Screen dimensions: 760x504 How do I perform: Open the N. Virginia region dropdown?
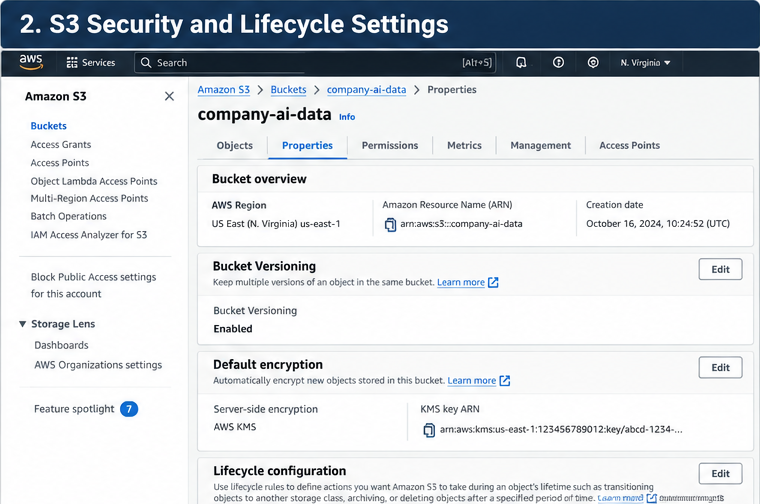[645, 63]
